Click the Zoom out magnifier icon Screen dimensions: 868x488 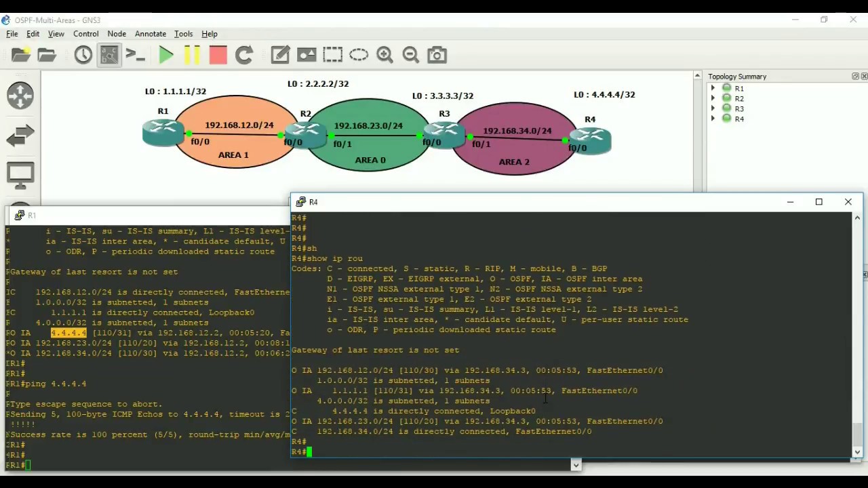pyautogui.click(x=410, y=55)
